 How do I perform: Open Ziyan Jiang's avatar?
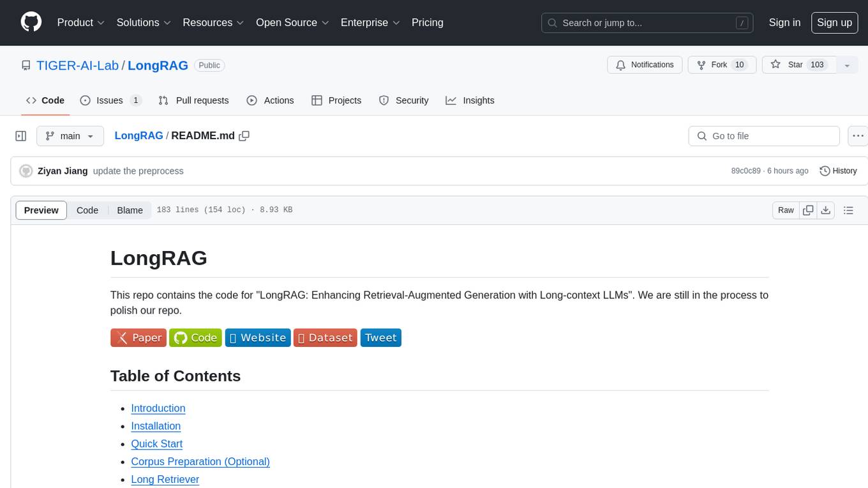[26, 171]
